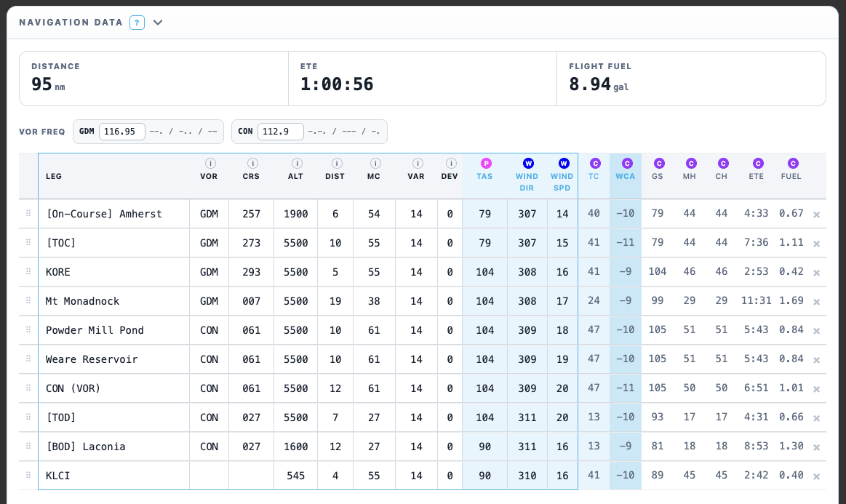The image size is (846, 504).
Task: Click the info icon above MC
Action: (x=375, y=163)
